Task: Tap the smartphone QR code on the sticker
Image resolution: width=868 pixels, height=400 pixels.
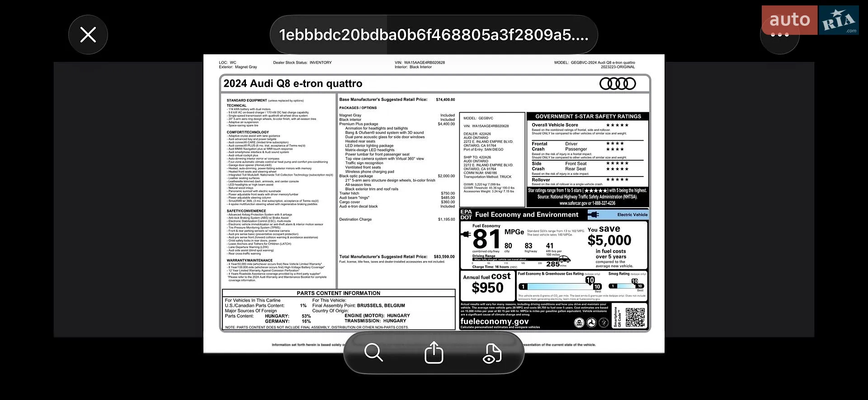Action: tap(635, 317)
